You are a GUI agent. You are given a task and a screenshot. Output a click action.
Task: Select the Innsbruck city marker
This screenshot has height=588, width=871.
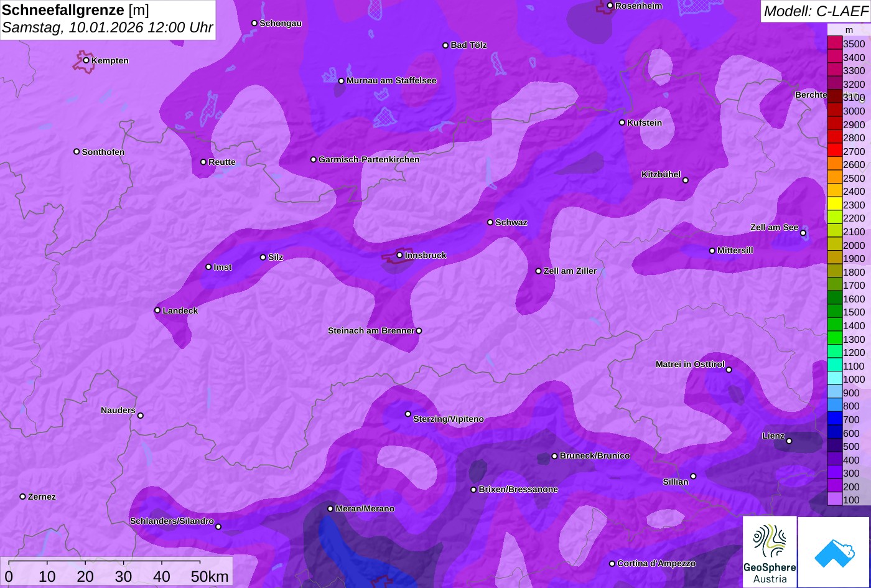pyautogui.click(x=399, y=255)
